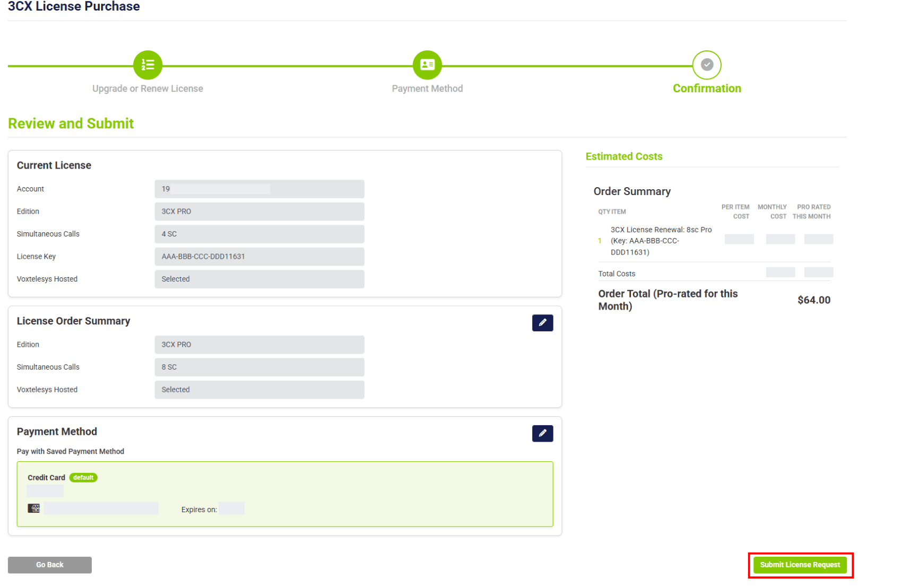Click the default badge next to Credit Card
The width and height of the screenshot is (902, 588).
pos(83,478)
